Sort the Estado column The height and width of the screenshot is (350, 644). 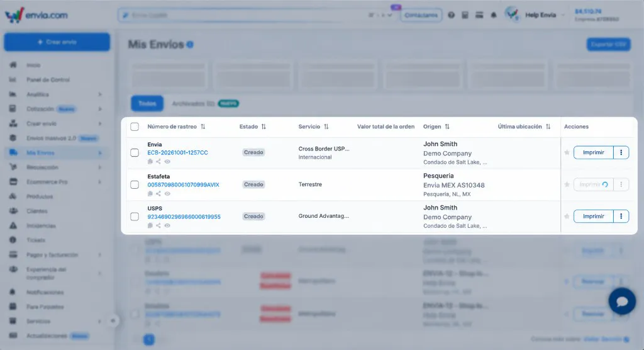264,127
